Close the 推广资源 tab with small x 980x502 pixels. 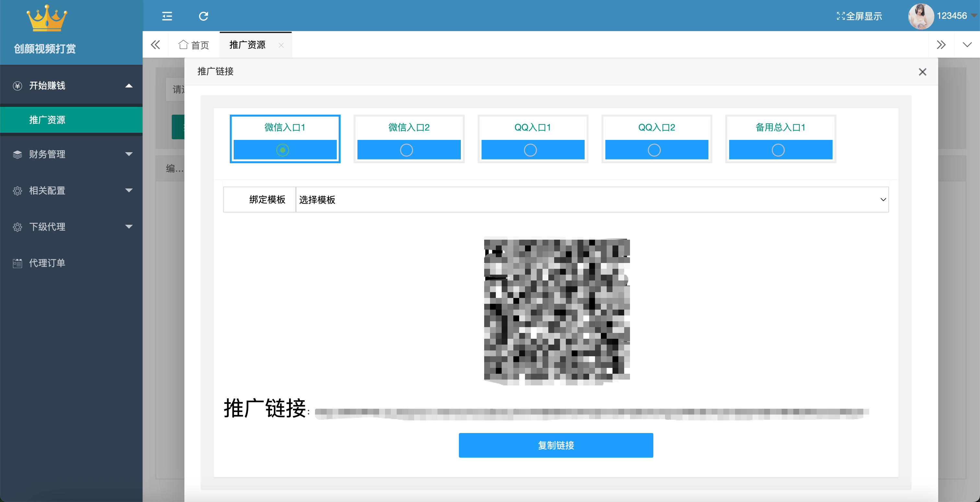tap(281, 45)
